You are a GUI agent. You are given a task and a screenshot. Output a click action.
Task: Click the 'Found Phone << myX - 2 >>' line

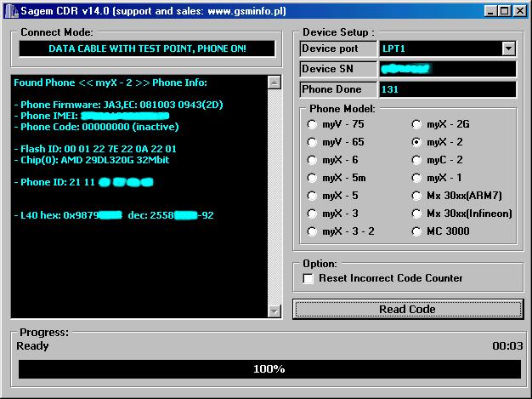coord(110,83)
